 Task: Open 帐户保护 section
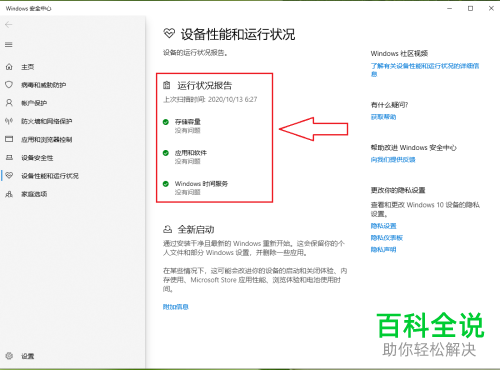pyautogui.click(x=34, y=103)
